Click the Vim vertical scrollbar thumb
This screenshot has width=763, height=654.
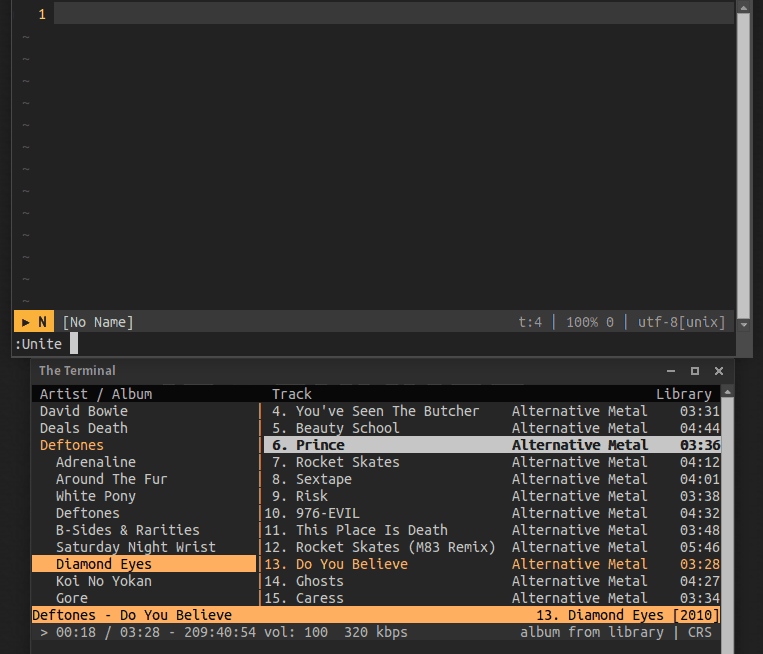(744, 165)
